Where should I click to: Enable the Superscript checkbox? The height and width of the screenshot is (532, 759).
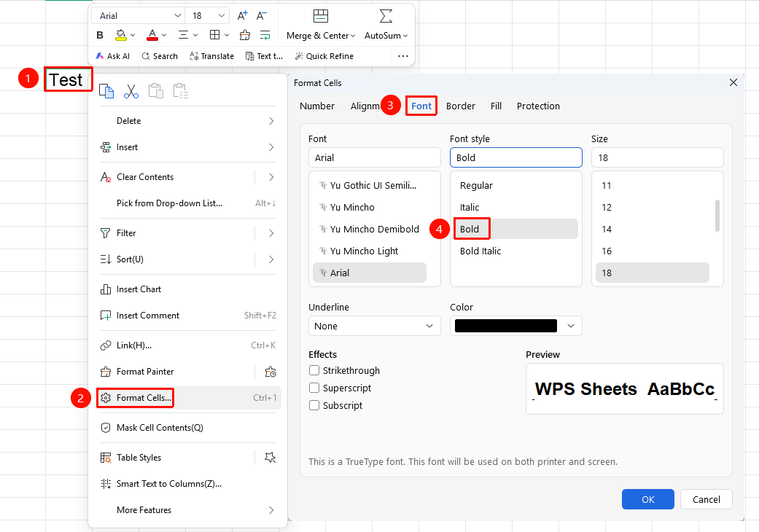point(314,388)
